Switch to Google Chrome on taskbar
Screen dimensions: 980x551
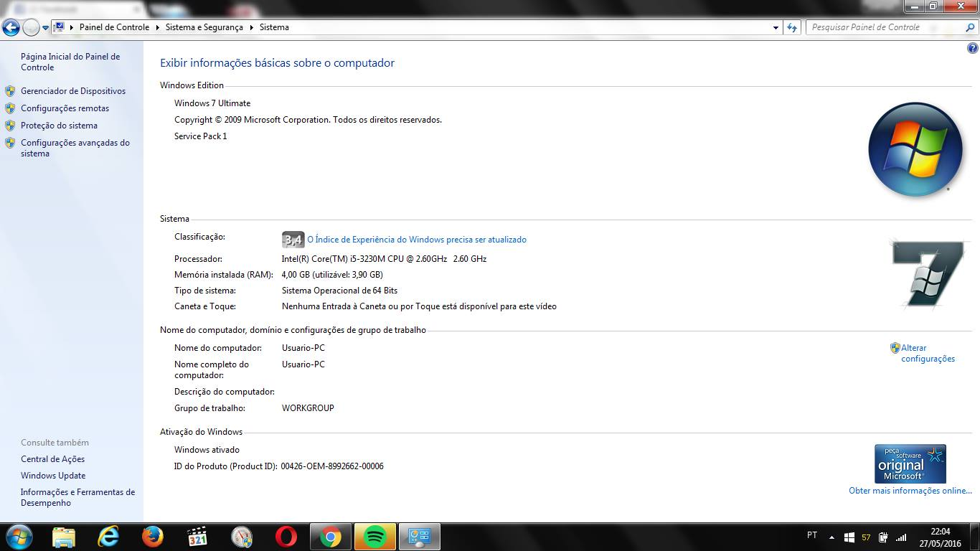click(x=331, y=537)
